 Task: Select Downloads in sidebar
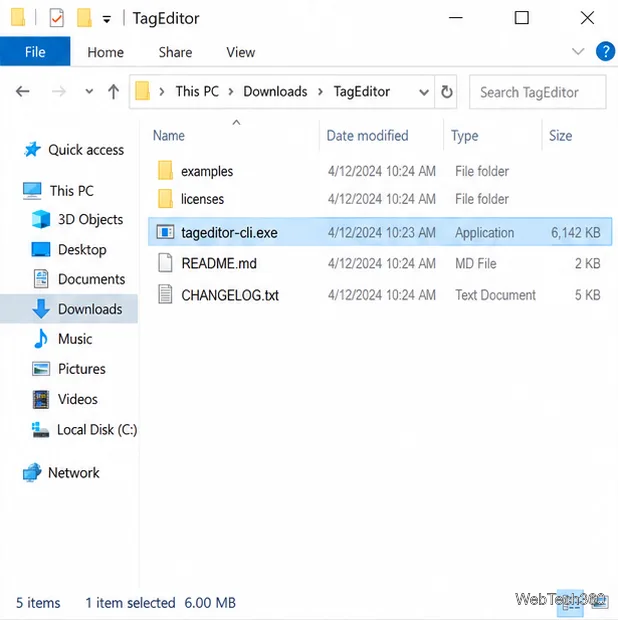[90, 309]
